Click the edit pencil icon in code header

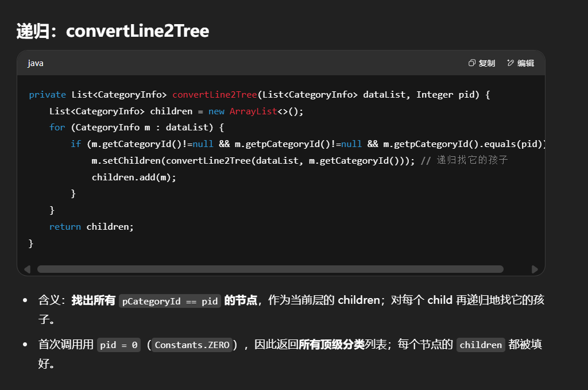pyautogui.click(x=510, y=63)
